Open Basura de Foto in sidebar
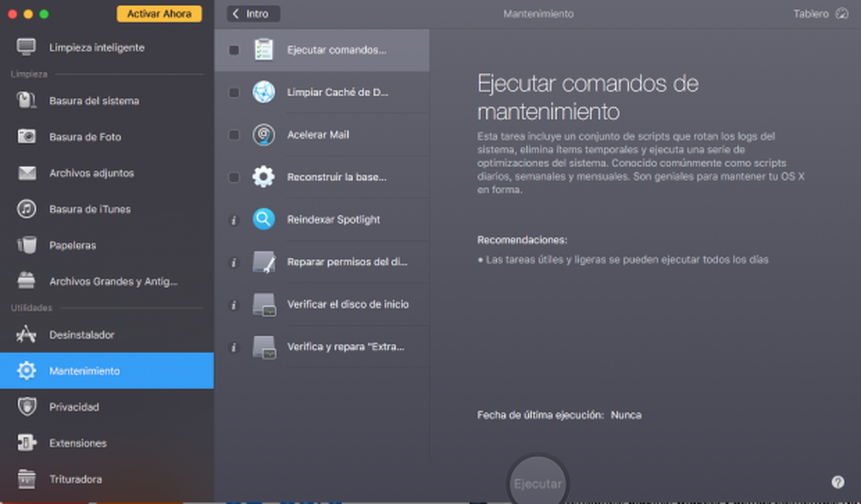 tap(107, 137)
